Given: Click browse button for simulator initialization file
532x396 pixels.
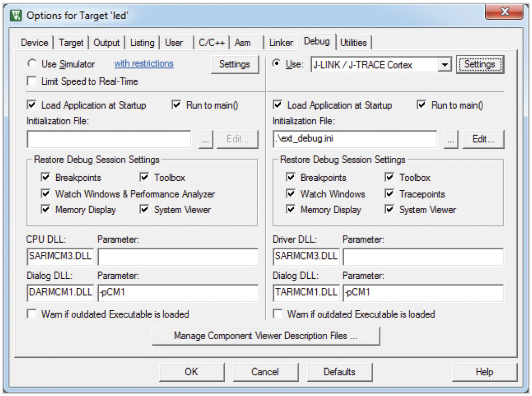Looking at the screenshot, I should click(205, 139).
